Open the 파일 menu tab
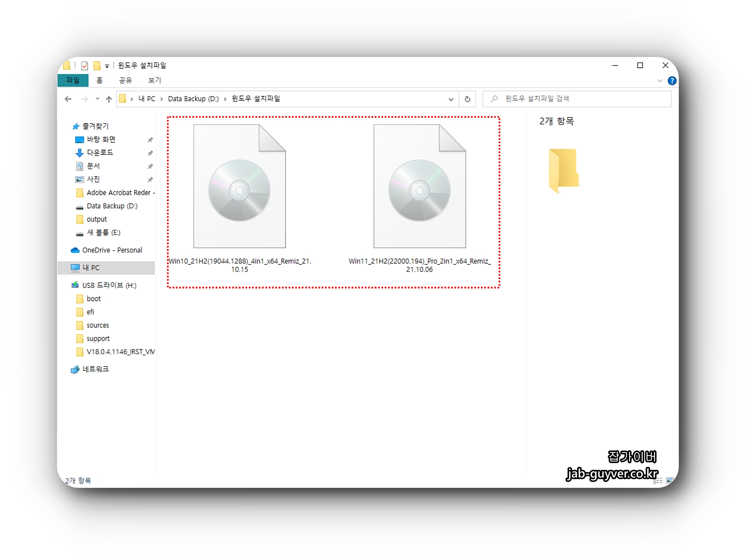 pos(73,80)
